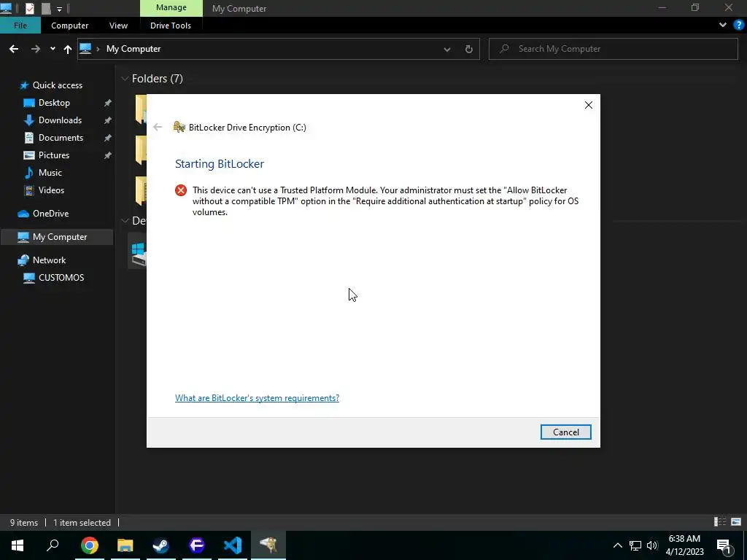This screenshot has width=747, height=560.
Task: Select OneDrive in the navigation pane
Action: tap(50, 214)
